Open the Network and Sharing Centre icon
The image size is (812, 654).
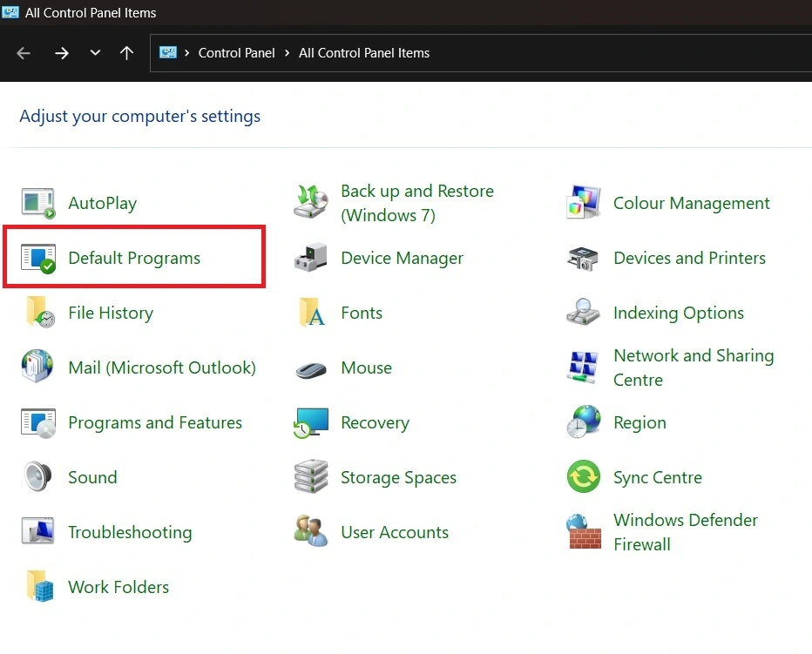pos(583,367)
